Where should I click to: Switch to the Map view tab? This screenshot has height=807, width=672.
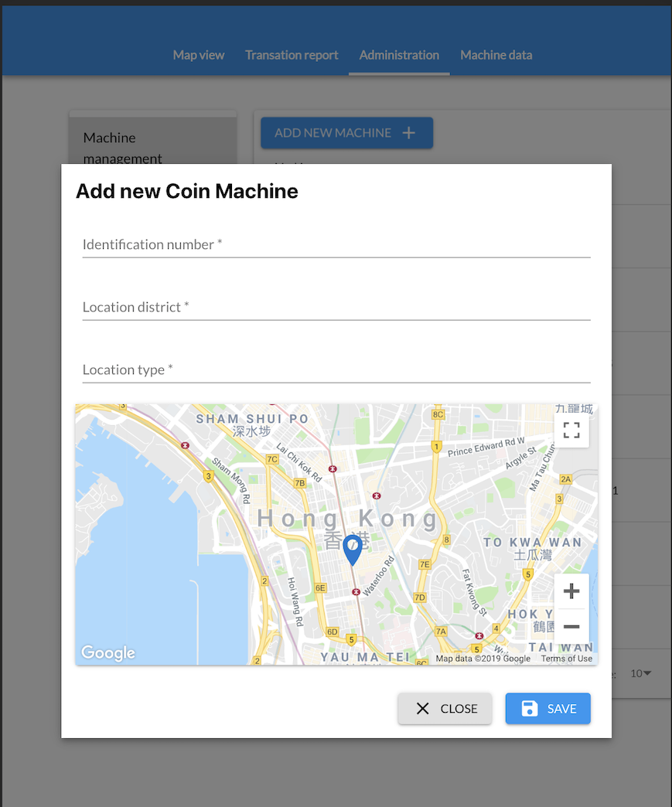coord(198,55)
